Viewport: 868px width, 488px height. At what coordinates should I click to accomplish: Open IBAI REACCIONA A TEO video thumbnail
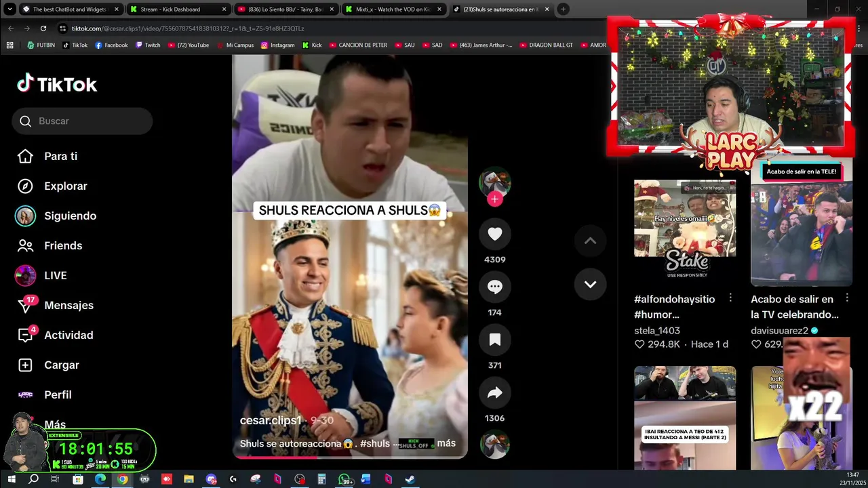coord(685,418)
